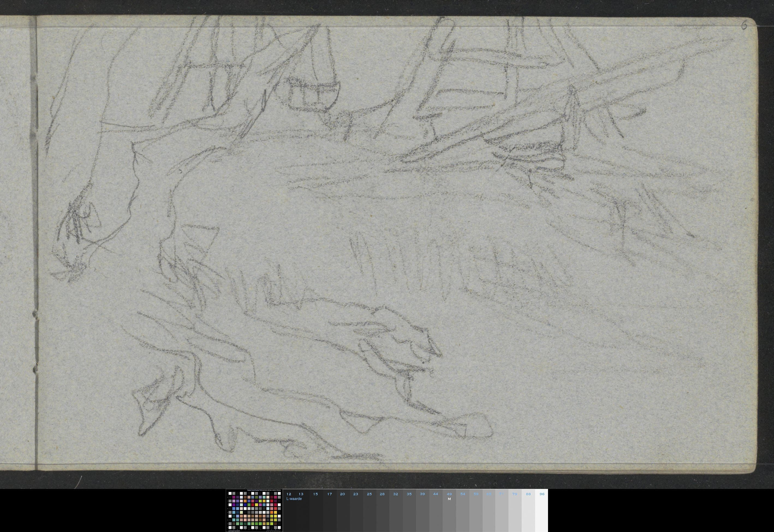Image resolution: width=774 pixels, height=532 pixels.
Task: Click the gretagmacbeth text on the chart
Action: point(234,530)
